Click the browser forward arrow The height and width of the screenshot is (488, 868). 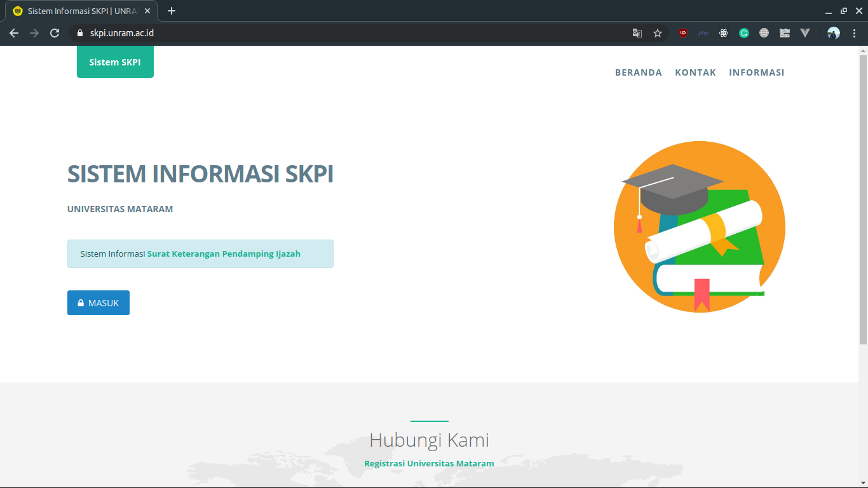pos(34,33)
